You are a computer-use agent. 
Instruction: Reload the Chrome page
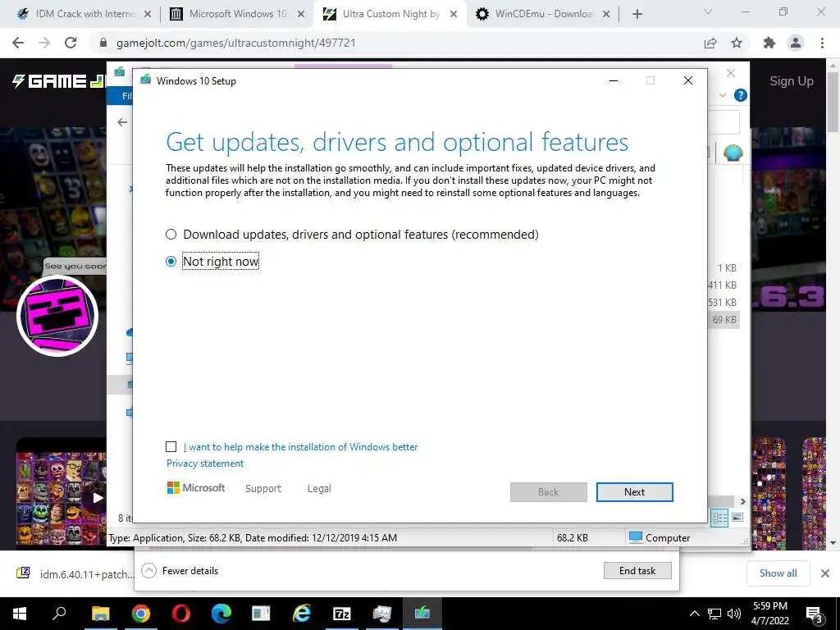(71, 43)
